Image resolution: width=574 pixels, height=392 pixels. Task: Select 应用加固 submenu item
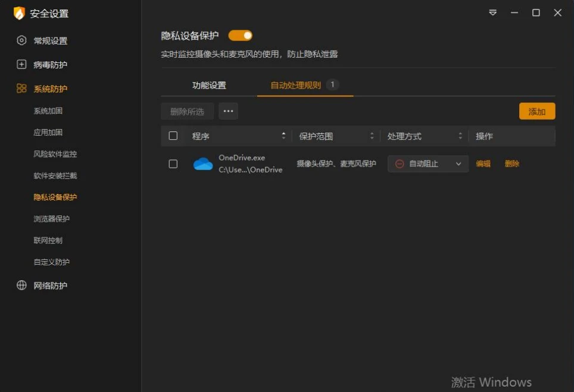point(48,133)
